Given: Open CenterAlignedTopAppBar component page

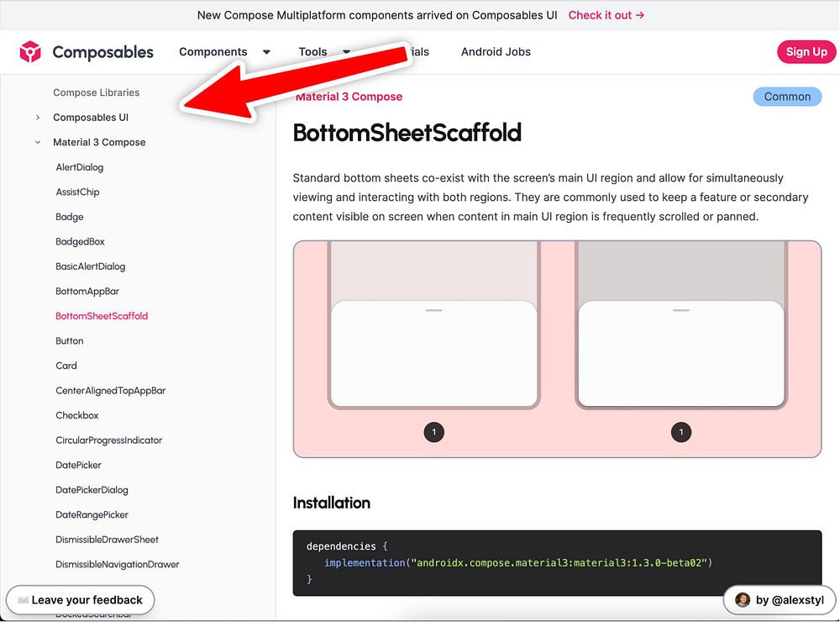Looking at the screenshot, I should click(110, 390).
